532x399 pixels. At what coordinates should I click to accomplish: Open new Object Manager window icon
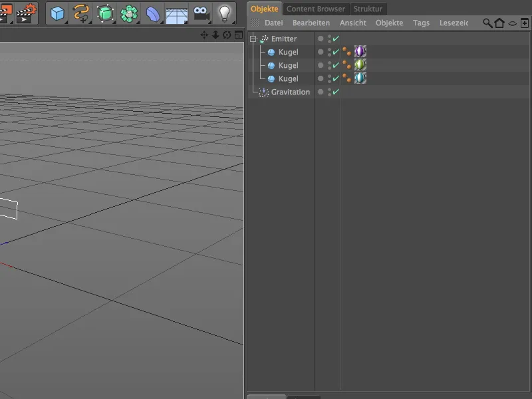click(524, 23)
